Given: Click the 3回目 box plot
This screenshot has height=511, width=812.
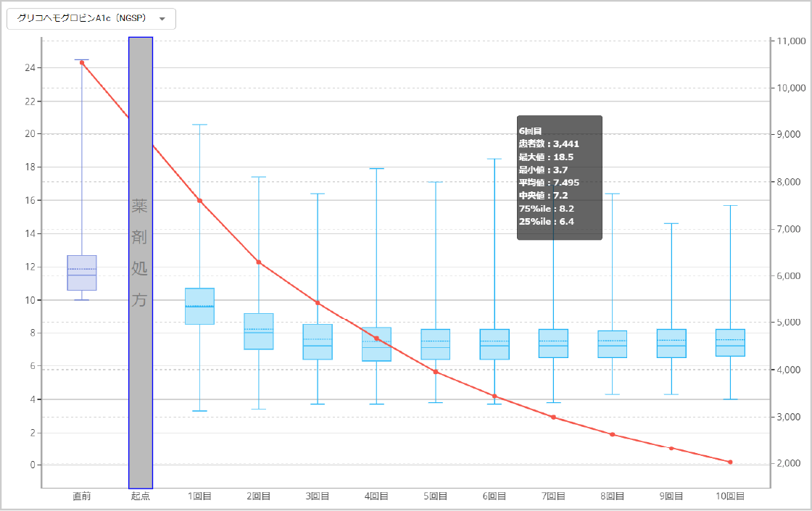Looking at the screenshot, I should 318,341.
